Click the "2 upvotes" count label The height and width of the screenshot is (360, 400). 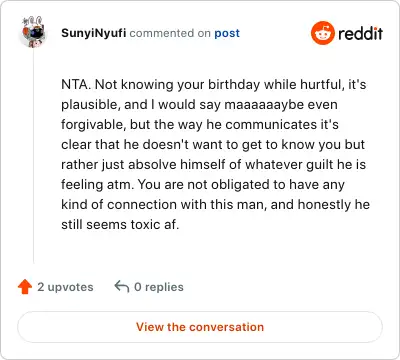pyautogui.click(x=65, y=287)
